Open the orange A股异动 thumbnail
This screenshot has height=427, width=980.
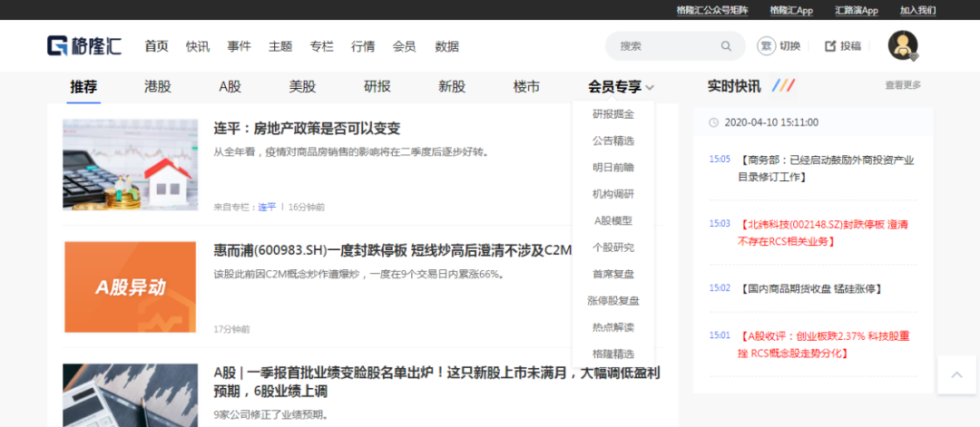point(130,287)
